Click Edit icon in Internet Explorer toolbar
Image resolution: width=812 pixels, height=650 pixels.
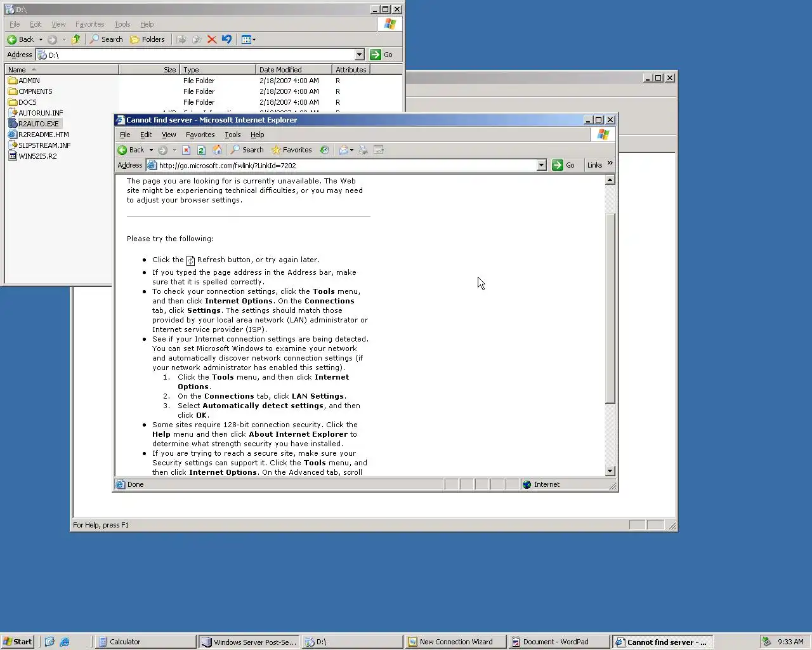tap(379, 150)
